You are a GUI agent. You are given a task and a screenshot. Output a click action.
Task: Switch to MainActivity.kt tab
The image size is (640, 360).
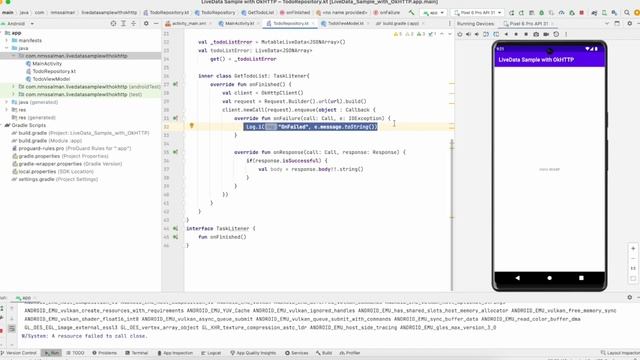coord(239,24)
